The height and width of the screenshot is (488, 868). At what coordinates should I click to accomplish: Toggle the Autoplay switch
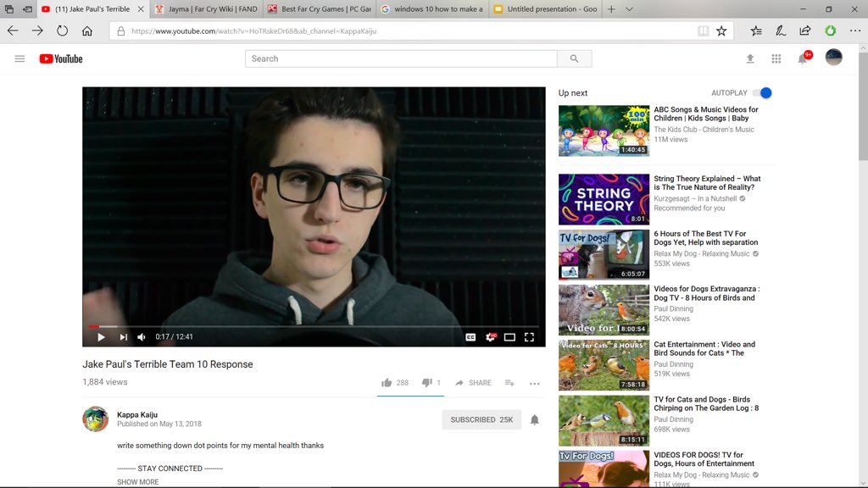tap(763, 93)
